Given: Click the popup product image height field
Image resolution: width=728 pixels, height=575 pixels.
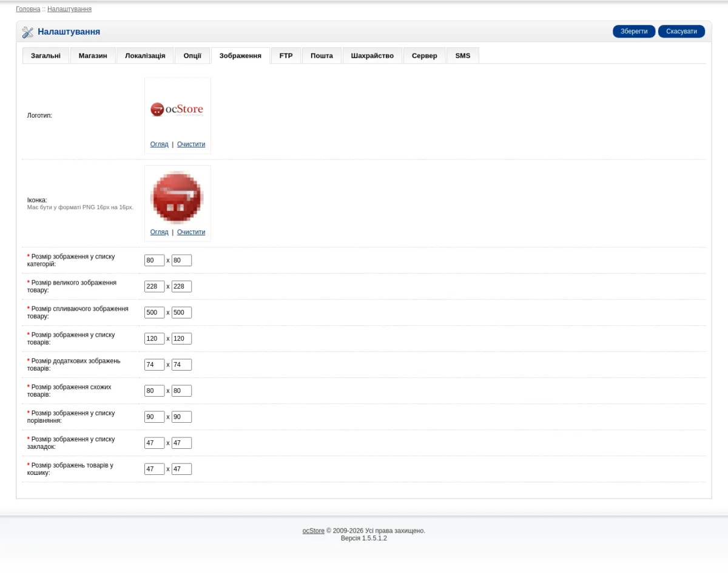Looking at the screenshot, I should (x=181, y=312).
